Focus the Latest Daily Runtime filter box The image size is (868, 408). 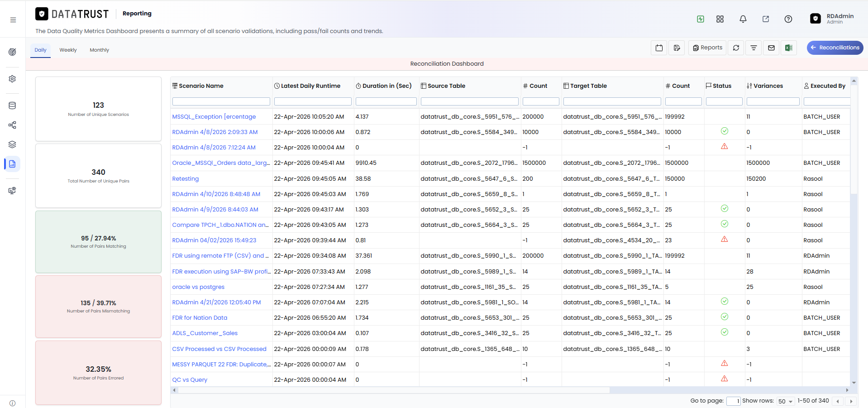pos(313,102)
